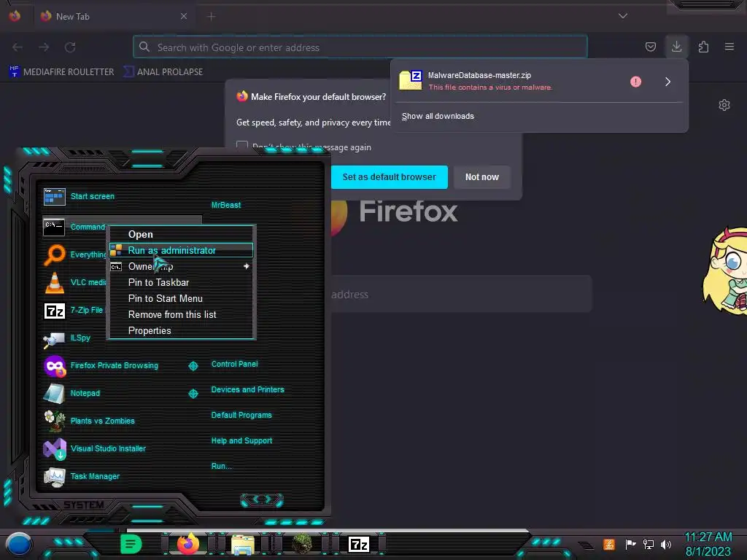Viewport: 747px width, 560px height.
Task: Click the Command Prompt icon in start menu
Action: click(x=54, y=227)
